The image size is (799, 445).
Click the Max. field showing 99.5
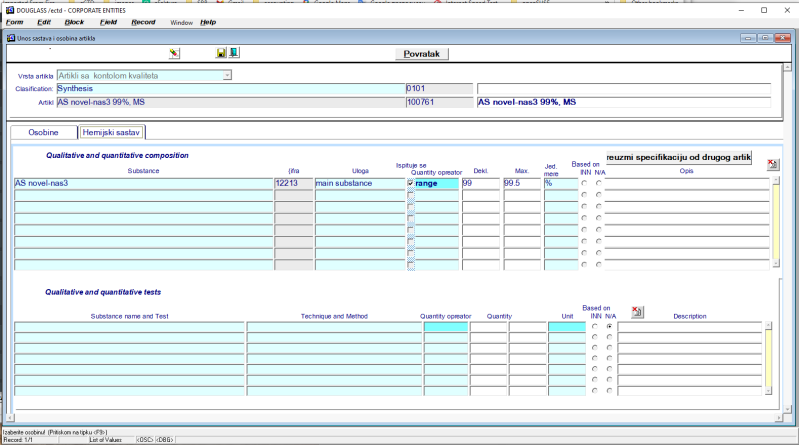pos(521,184)
